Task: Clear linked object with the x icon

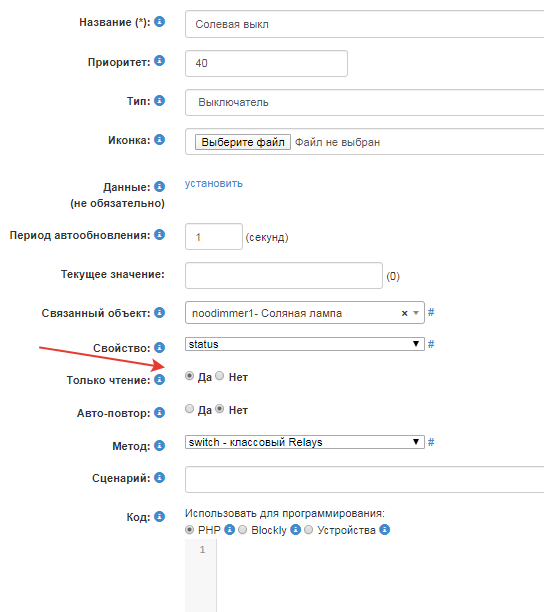Action: (404, 313)
